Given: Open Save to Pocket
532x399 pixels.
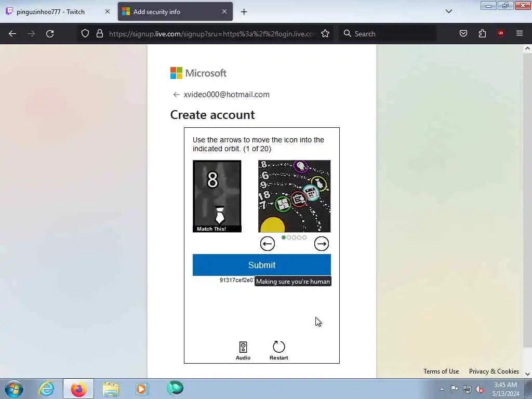Looking at the screenshot, I should [x=463, y=34].
